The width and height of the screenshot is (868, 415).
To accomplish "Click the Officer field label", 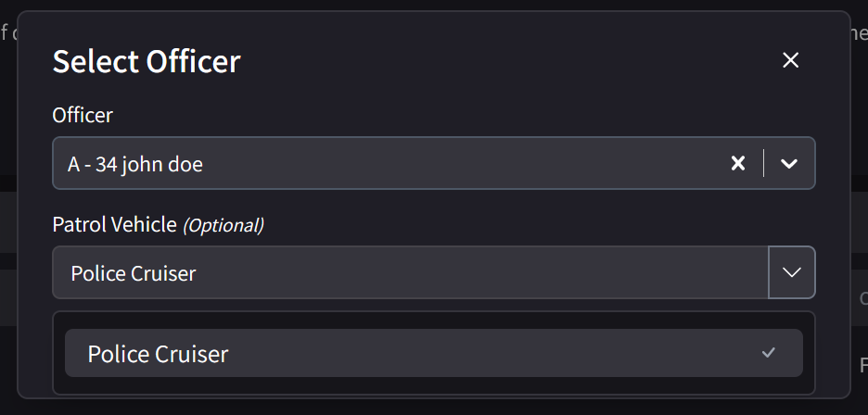I will [x=83, y=116].
